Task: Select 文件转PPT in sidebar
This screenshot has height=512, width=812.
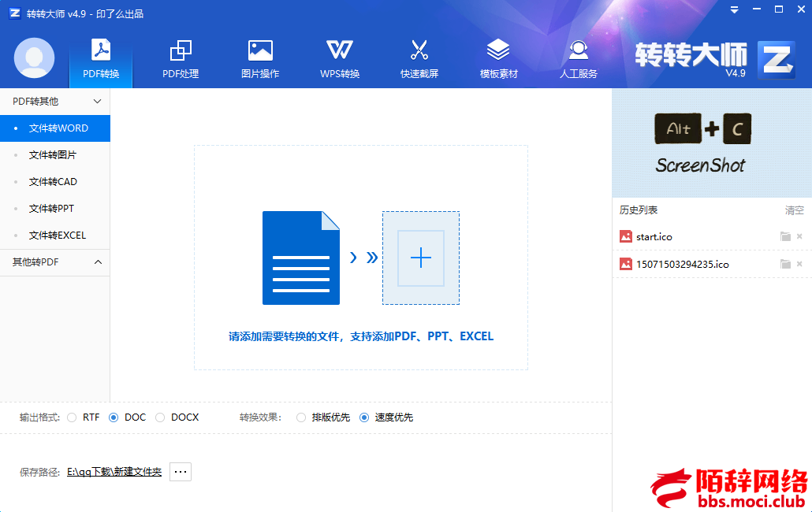Action: (55, 209)
